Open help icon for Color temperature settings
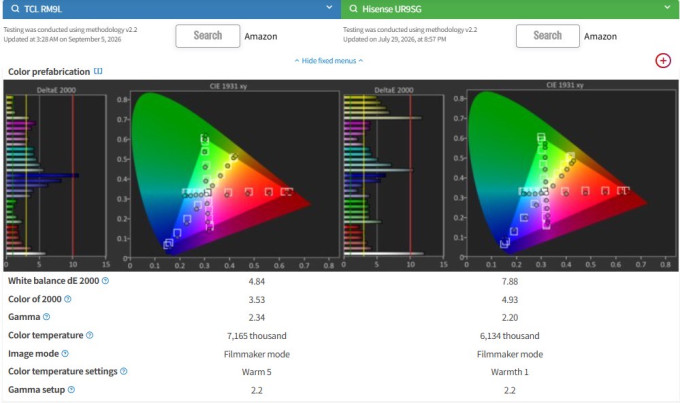 click(124, 371)
